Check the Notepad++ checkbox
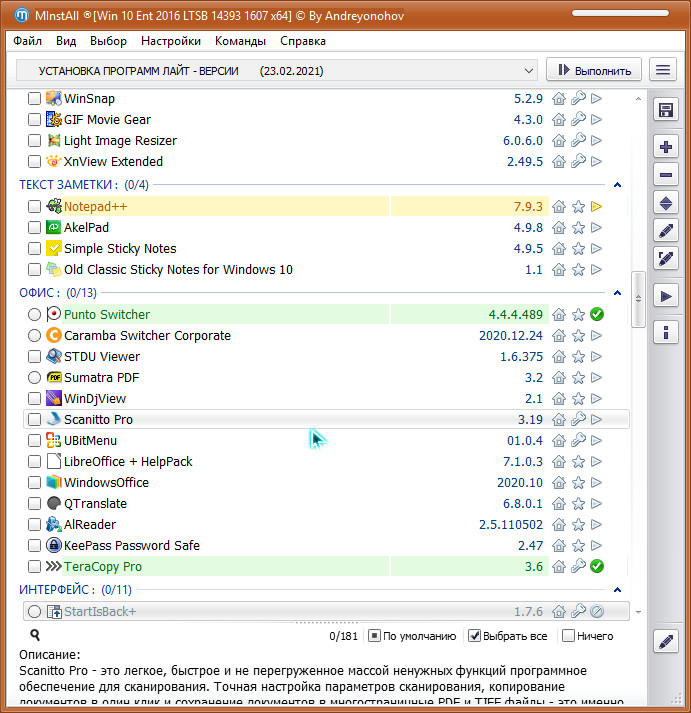691x713 pixels. click(x=34, y=206)
